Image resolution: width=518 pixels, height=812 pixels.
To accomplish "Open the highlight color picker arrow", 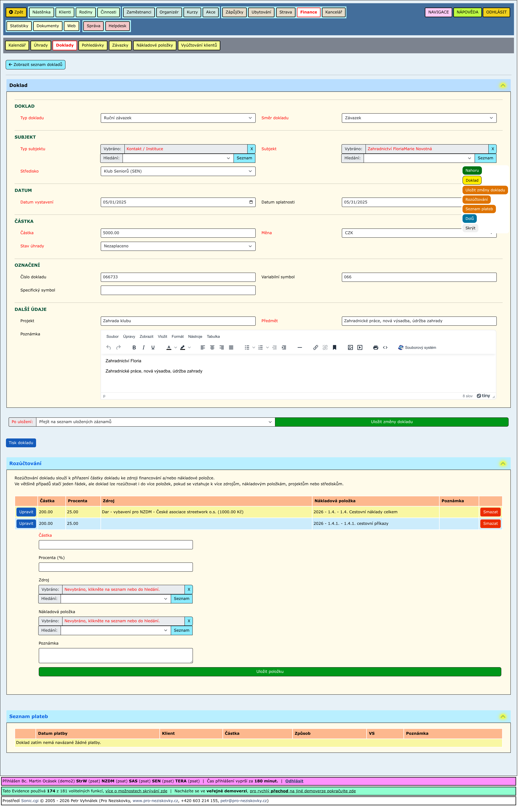I will pos(189,348).
